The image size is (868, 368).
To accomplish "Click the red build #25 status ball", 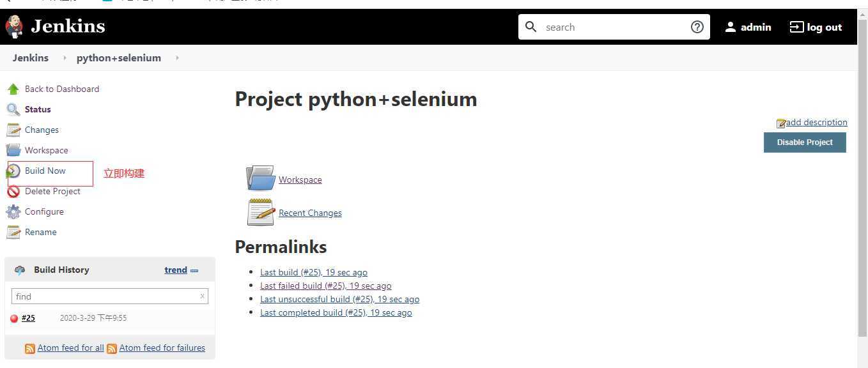I will coord(14,319).
